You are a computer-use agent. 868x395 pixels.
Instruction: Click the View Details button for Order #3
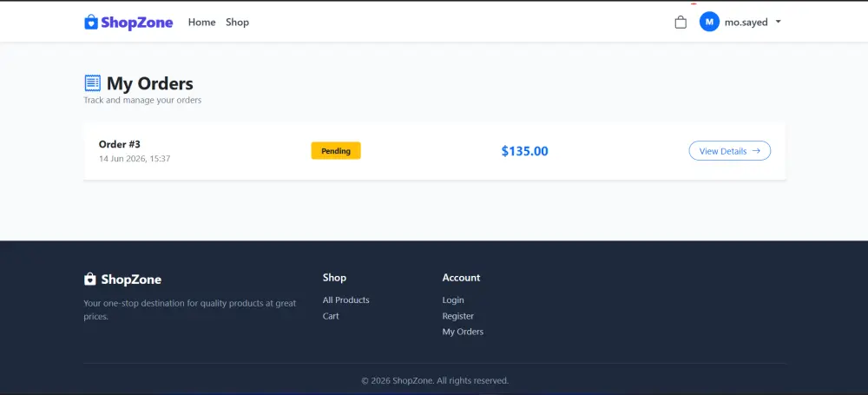point(730,151)
